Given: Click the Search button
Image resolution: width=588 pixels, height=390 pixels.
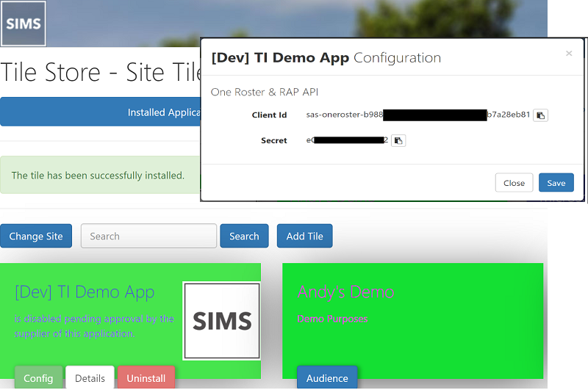Looking at the screenshot, I should 244,236.
